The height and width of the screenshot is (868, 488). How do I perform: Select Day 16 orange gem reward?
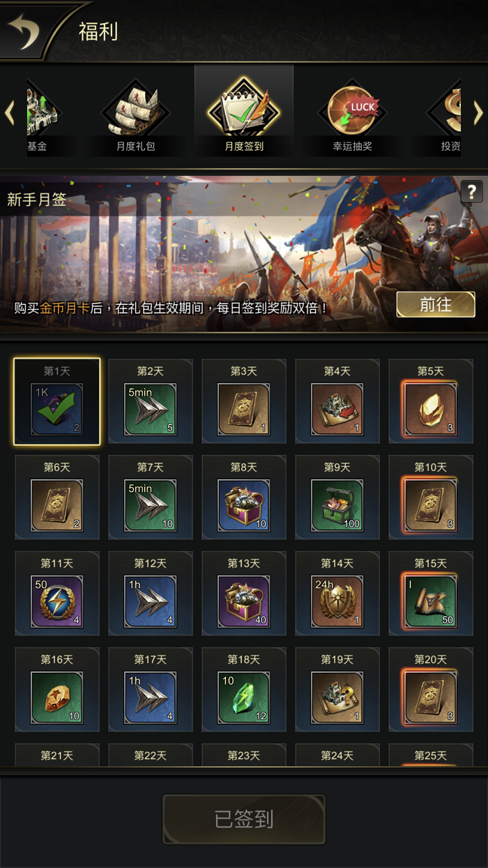tap(57, 698)
